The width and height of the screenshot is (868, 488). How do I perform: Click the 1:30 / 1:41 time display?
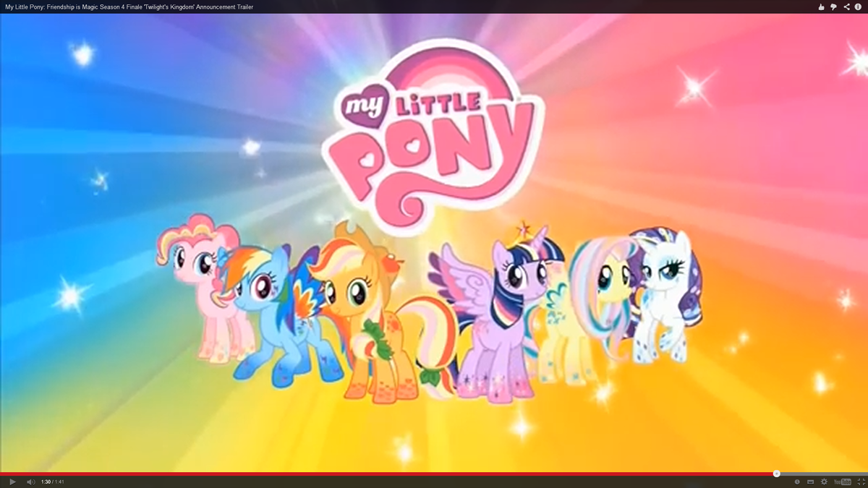(x=53, y=481)
